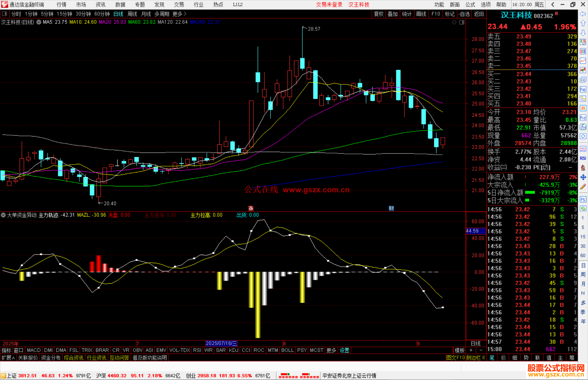The width and height of the screenshot is (588, 380).
Task: Open the 资金分布 bottom tab
Action: pos(51,358)
